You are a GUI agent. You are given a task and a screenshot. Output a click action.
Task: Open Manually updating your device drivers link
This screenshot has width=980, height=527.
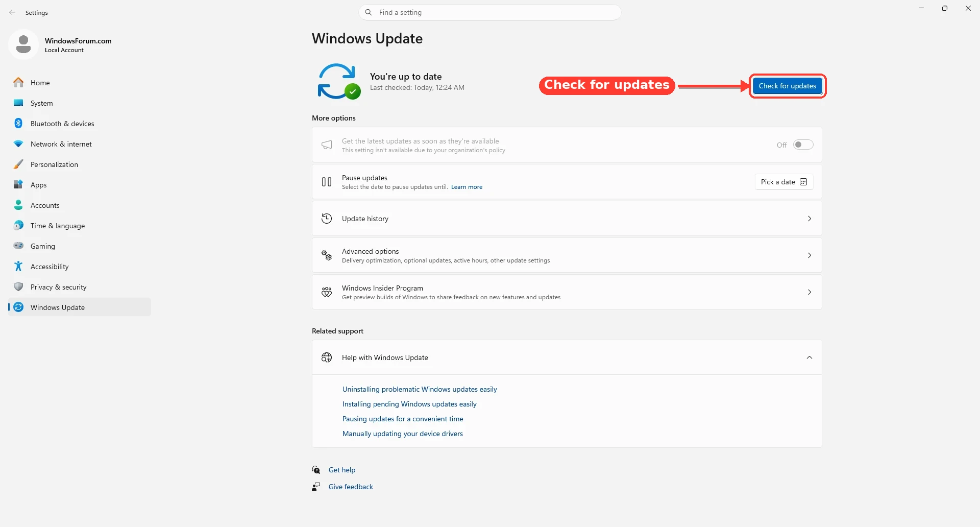(x=403, y=434)
